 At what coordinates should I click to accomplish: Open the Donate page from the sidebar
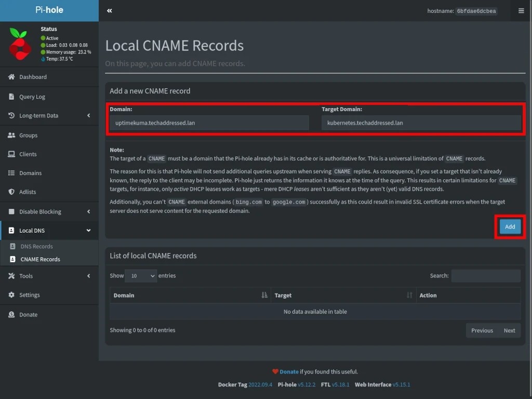click(29, 314)
